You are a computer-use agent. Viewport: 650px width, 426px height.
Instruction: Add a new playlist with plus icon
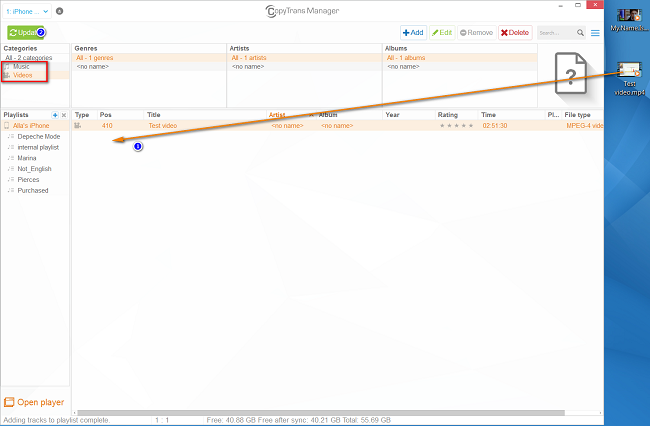point(55,115)
